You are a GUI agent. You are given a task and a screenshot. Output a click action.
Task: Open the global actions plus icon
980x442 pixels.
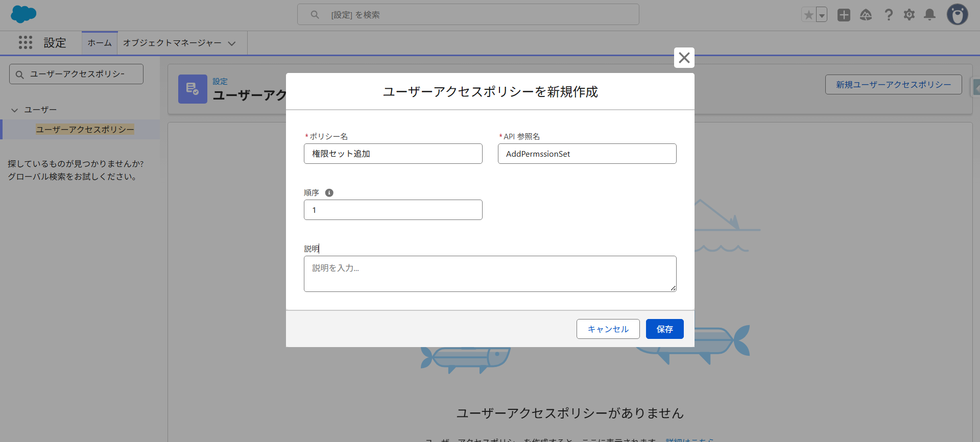[x=844, y=15]
